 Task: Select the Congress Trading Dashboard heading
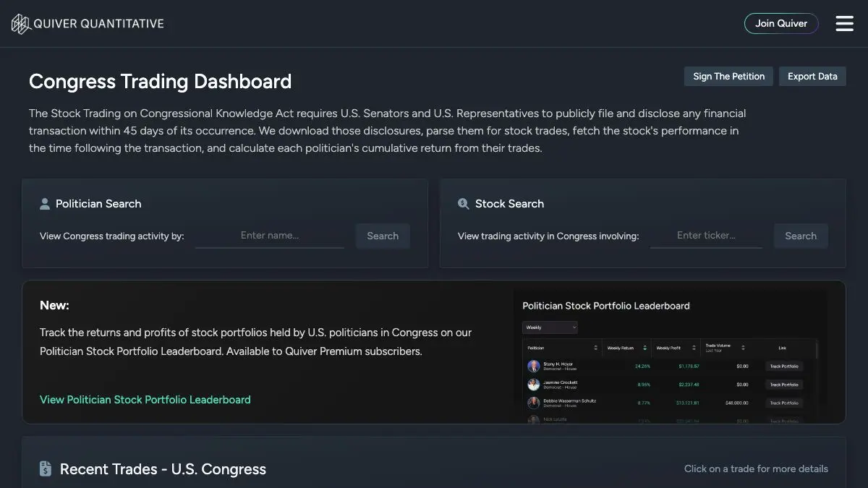point(160,81)
